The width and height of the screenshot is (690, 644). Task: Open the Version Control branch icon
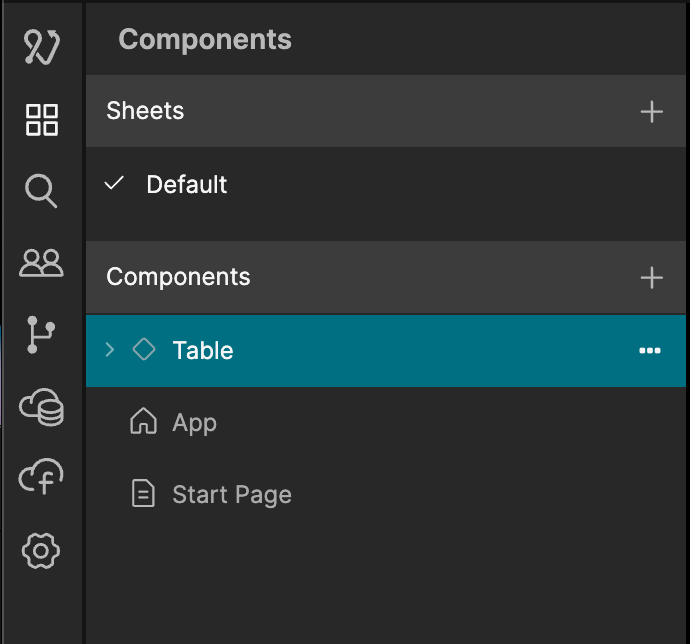(41, 336)
